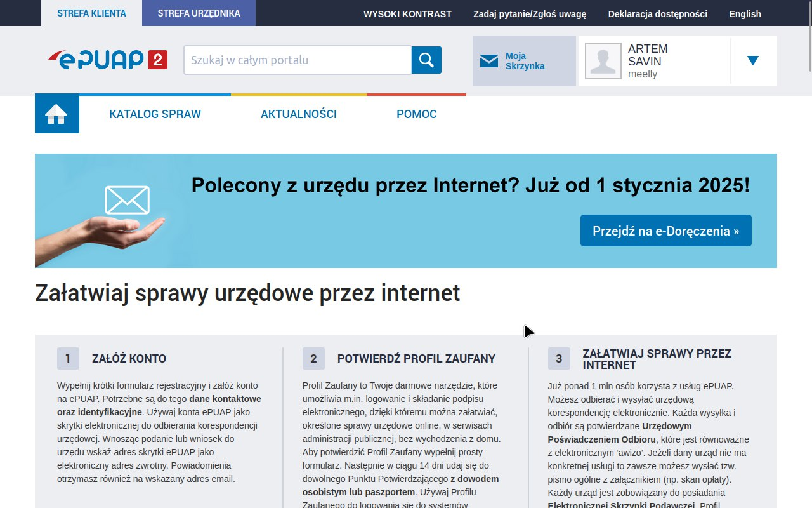Open the home page via house icon
The height and width of the screenshot is (508, 812).
click(57, 114)
